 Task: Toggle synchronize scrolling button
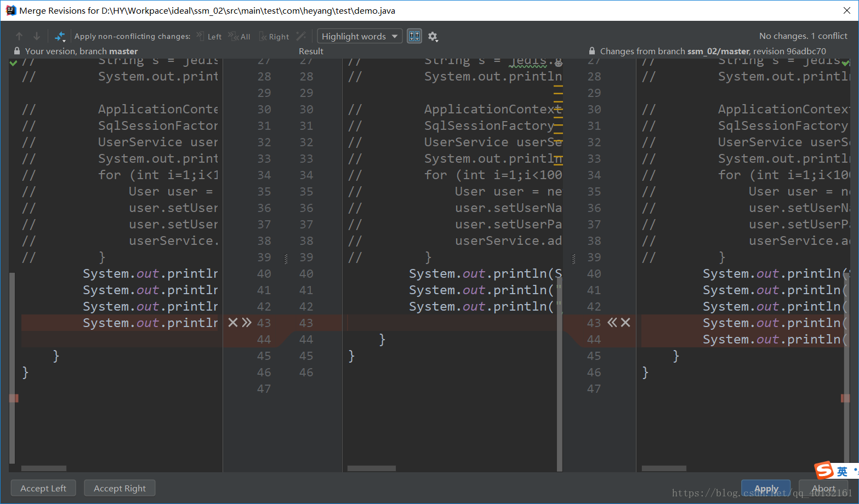[414, 36]
